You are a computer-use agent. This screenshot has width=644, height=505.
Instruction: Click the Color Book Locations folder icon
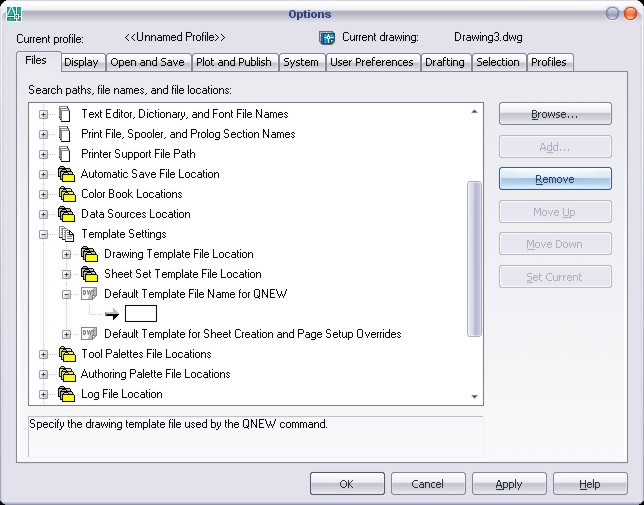click(x=67, y=194)
